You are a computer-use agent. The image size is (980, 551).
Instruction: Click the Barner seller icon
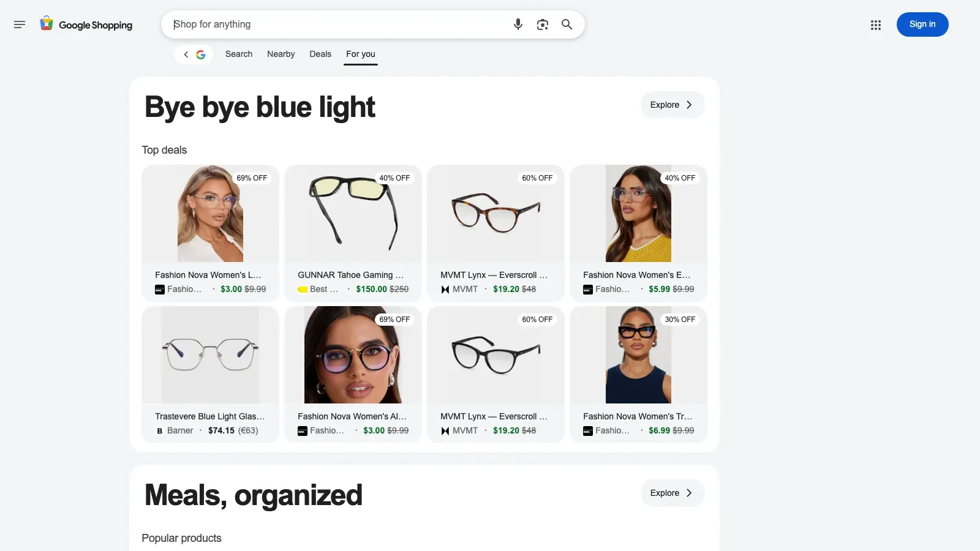160,431
